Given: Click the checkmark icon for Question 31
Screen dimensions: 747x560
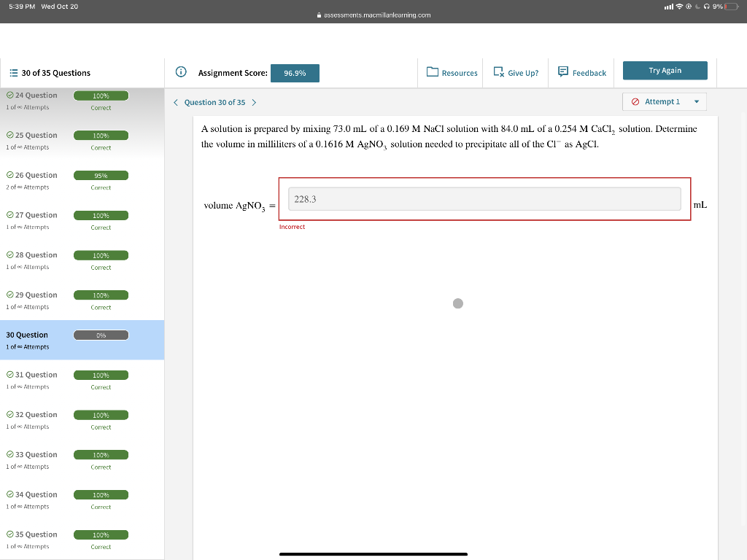Looking at the screenshot, I should tap(9, 375).
